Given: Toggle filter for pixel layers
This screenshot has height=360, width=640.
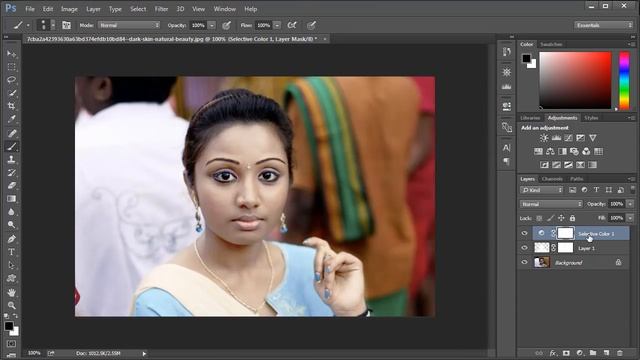Looking at the screenshot, I should (572, 190).
